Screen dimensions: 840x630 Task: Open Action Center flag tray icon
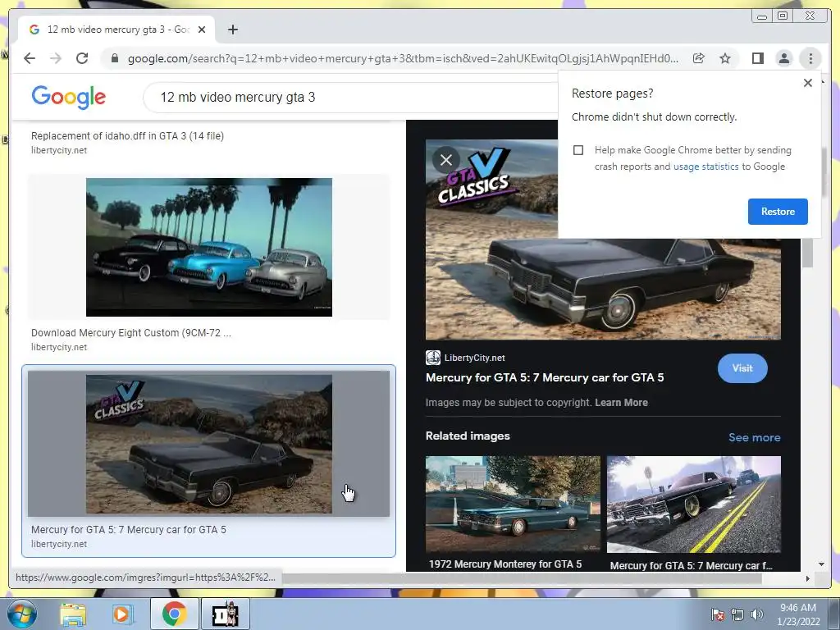point(718,614)
